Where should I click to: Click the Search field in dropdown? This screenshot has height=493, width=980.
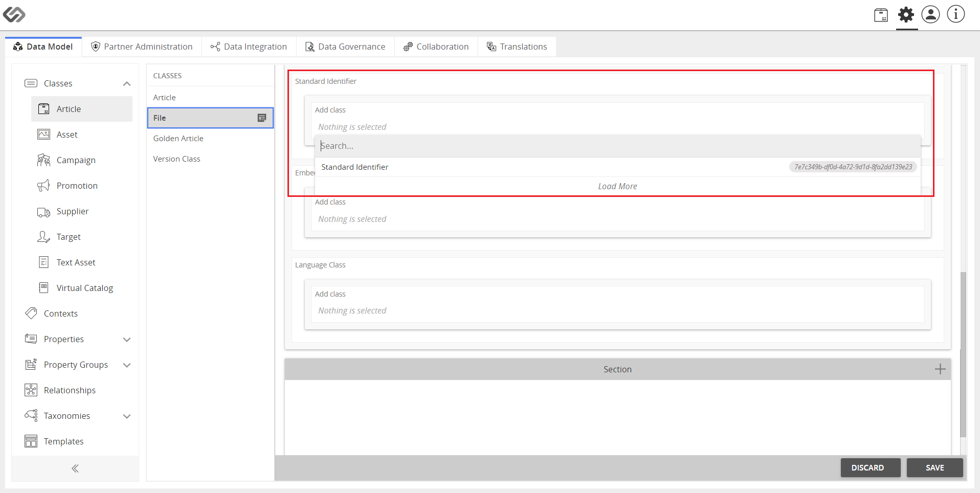click(617, 146)
